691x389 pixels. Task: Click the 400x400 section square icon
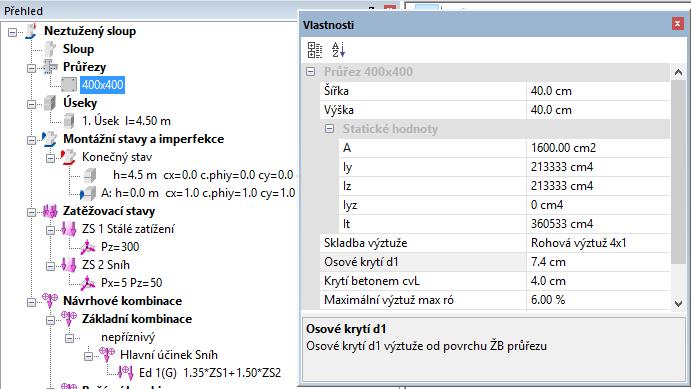pos(69,85)
